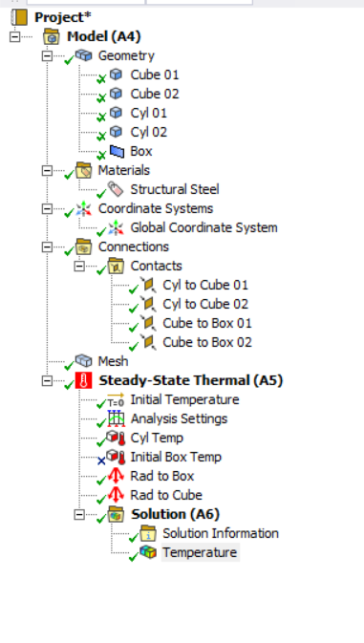Click the Global Coordinate System axes icon
364x643 pixels.
coord(116,227)
